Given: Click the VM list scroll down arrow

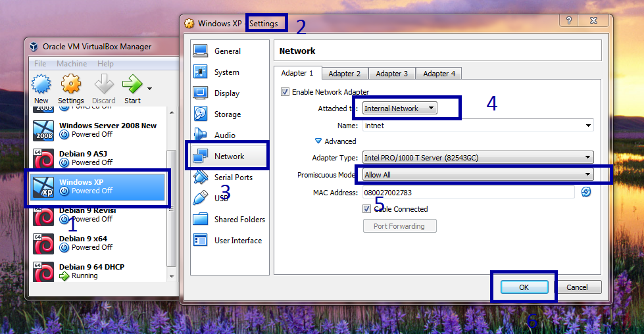Looking at the screenshot, I should 172,277.
